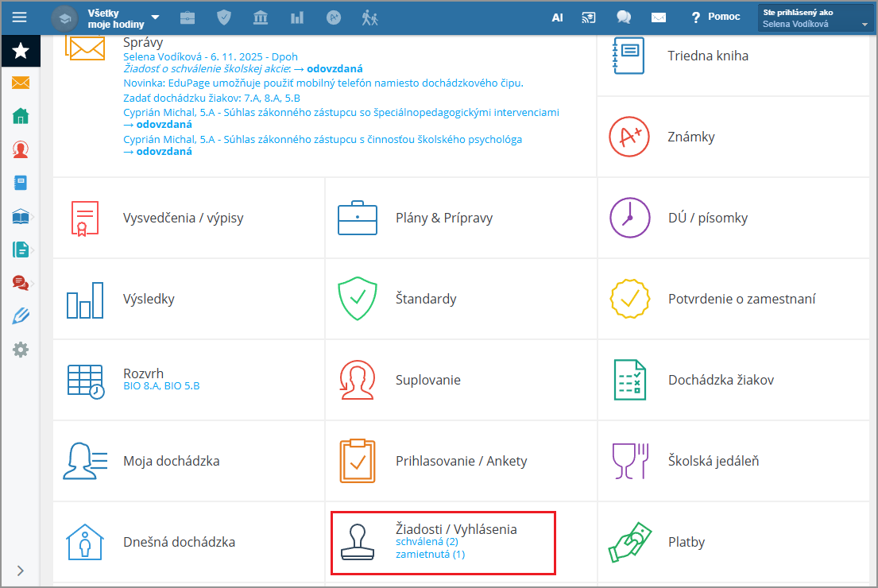
Task: Open the hamburger menu in top bar
Action: 19,17
